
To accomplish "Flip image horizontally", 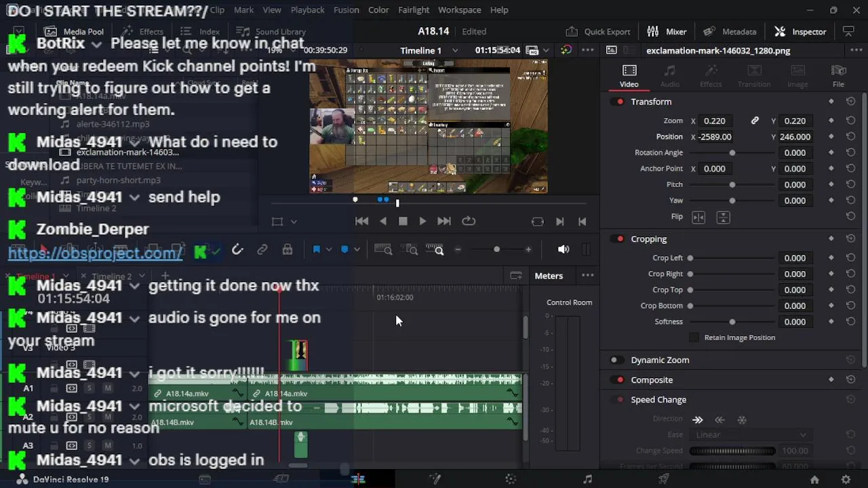I will click(698, 217).
